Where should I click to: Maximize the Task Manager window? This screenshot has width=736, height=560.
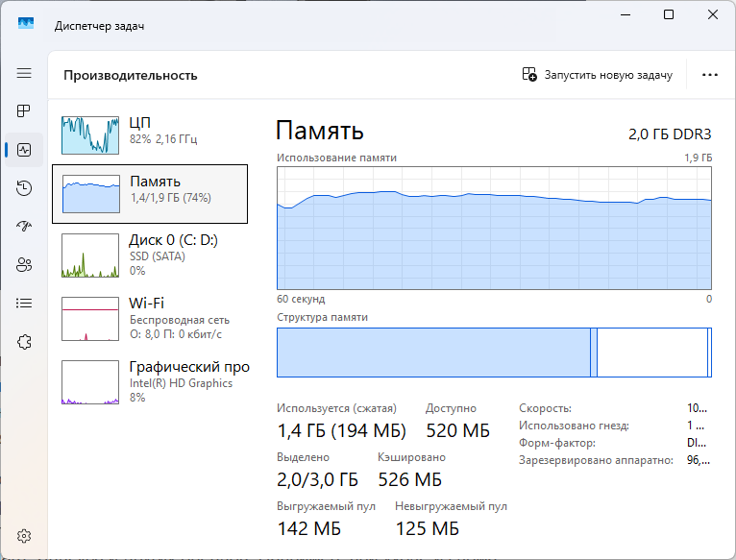click(669, 14)
